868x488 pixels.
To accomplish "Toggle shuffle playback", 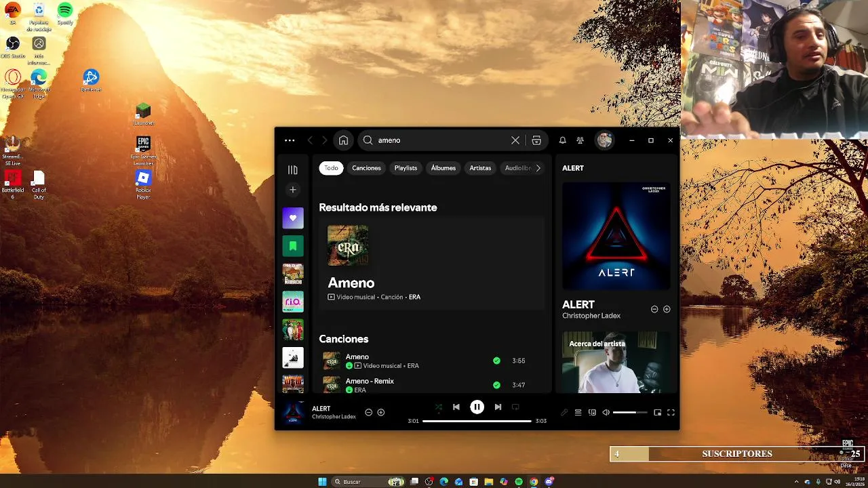I will coord(438,407).
